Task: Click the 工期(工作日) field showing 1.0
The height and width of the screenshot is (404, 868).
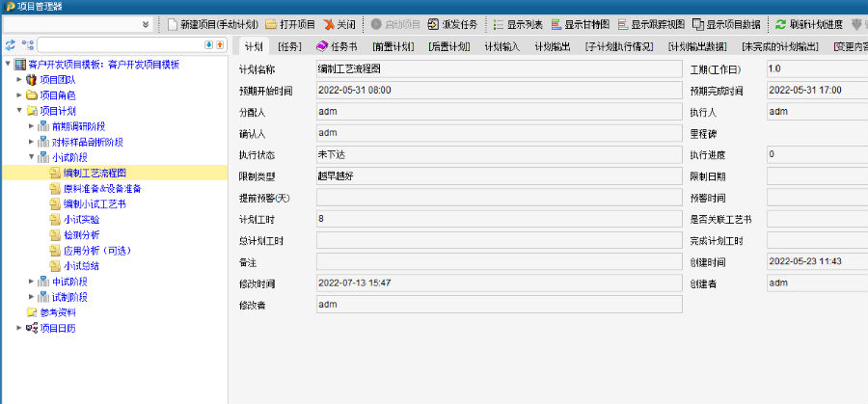Action: 817,69
